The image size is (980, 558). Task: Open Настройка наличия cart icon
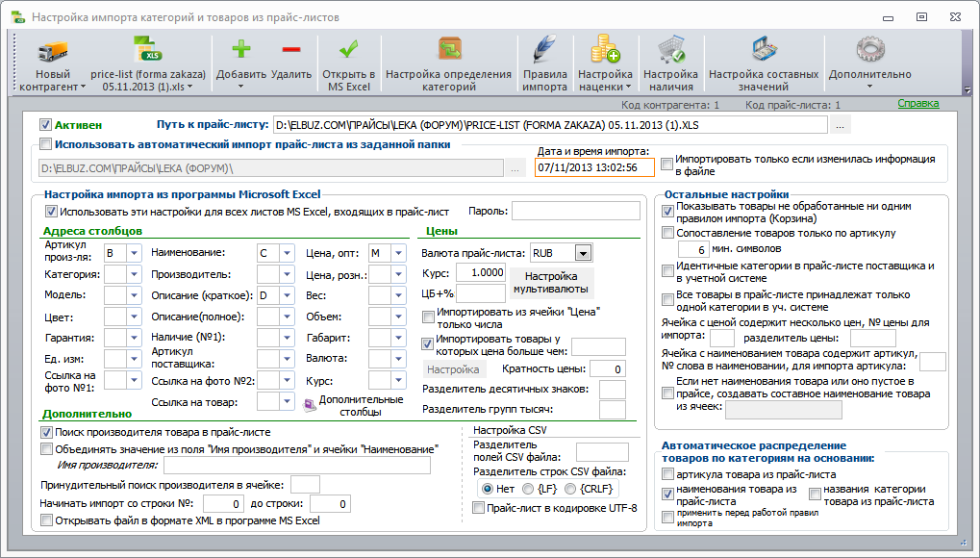click(x=670, y=49)
